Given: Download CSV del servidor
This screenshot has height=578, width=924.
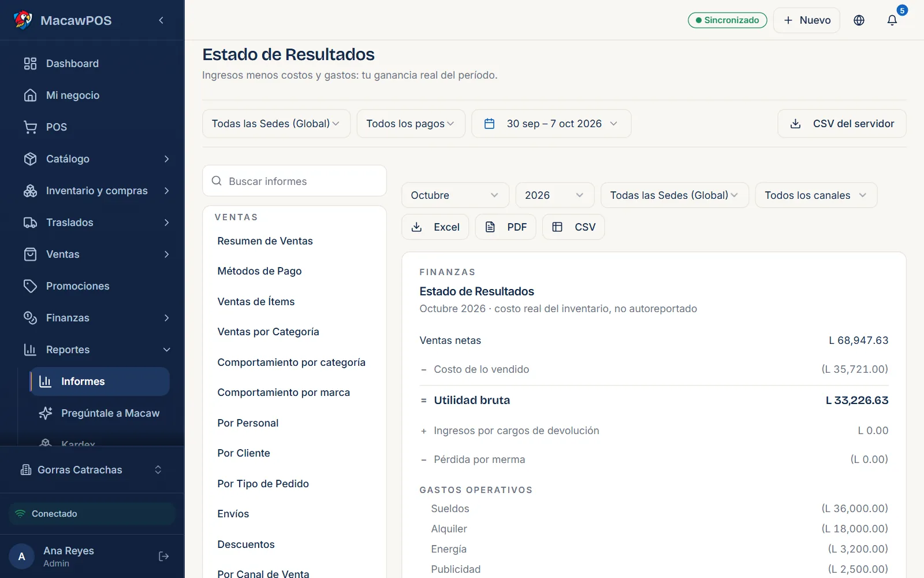Looking at the screenshot, I should coord(842,124).
